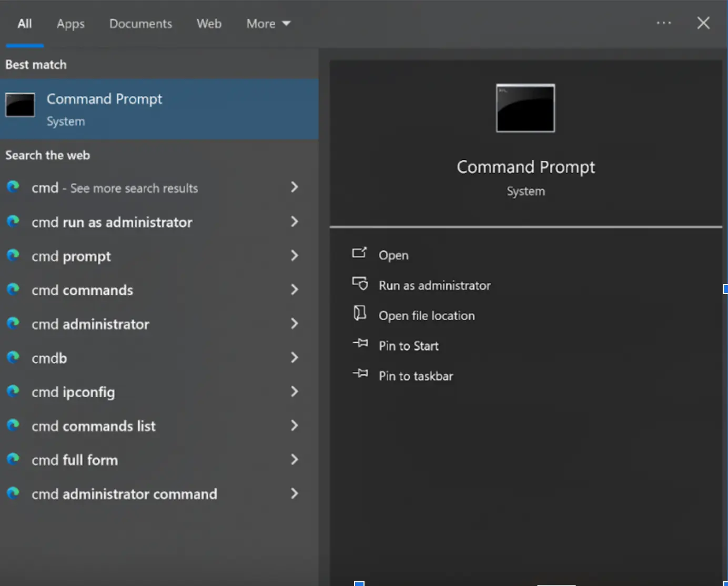Click Open action for Command Prompt
The width and height of the screenshot is (728, 586).
click(x=393, y=256)
